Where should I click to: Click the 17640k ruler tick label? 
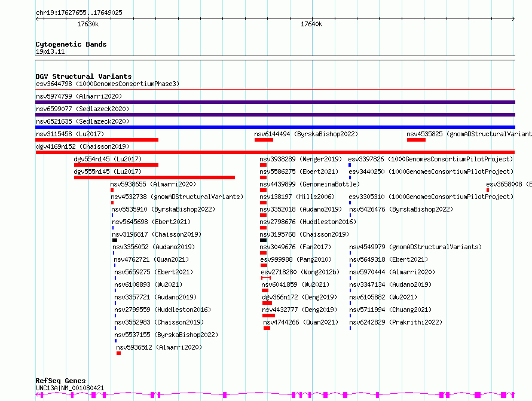click(311, 24)
